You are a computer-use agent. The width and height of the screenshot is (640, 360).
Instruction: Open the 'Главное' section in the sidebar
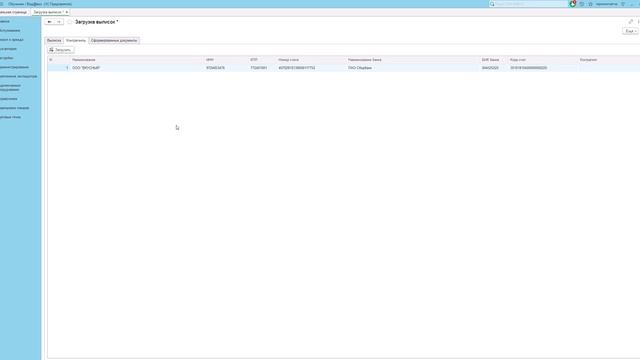click(x=5, y=21)
